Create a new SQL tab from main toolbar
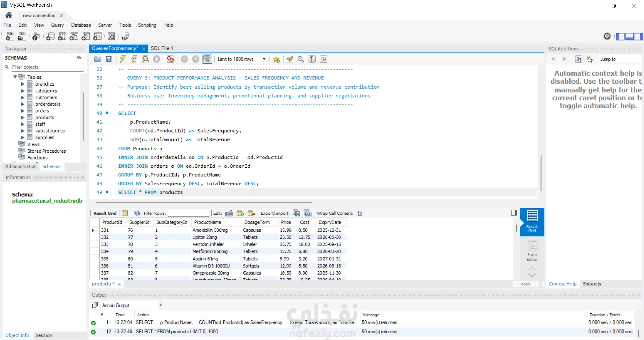This screenshot has height=340, width=644. click(10, 36)
